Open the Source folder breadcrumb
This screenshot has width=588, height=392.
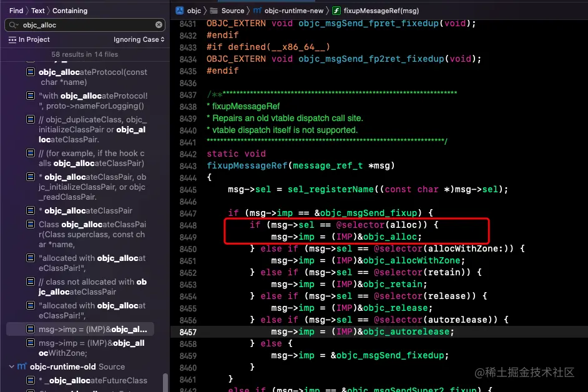(x=232, y=11)
